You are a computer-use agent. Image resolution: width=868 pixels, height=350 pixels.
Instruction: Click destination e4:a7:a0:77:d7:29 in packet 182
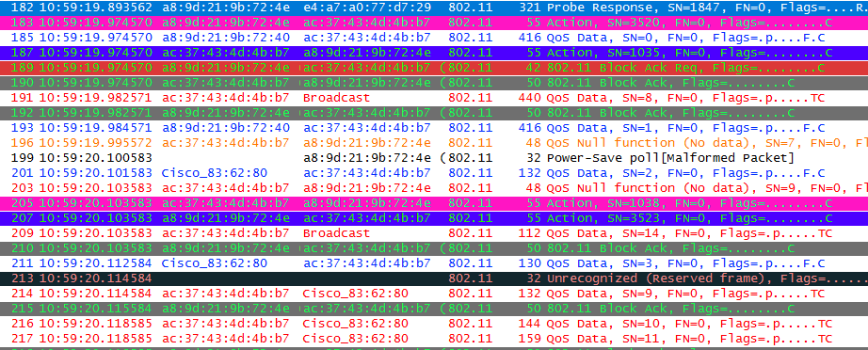click(367, 8)
